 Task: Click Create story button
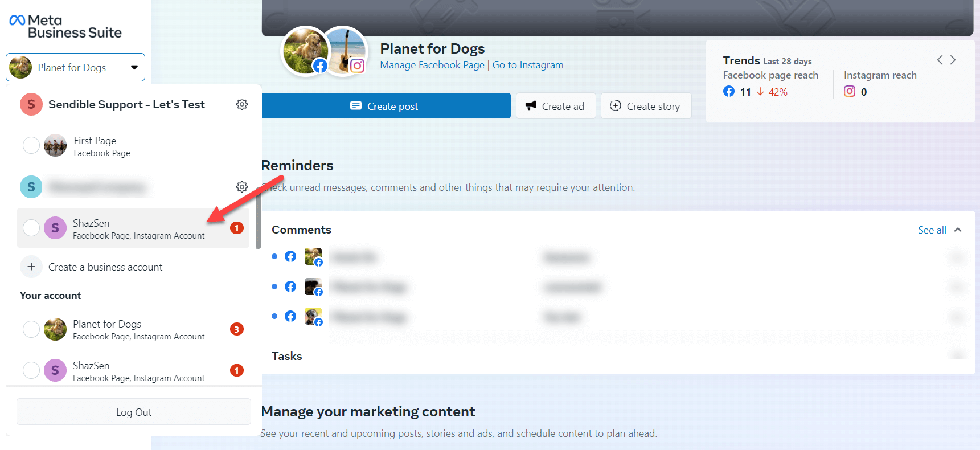(646, 106)
